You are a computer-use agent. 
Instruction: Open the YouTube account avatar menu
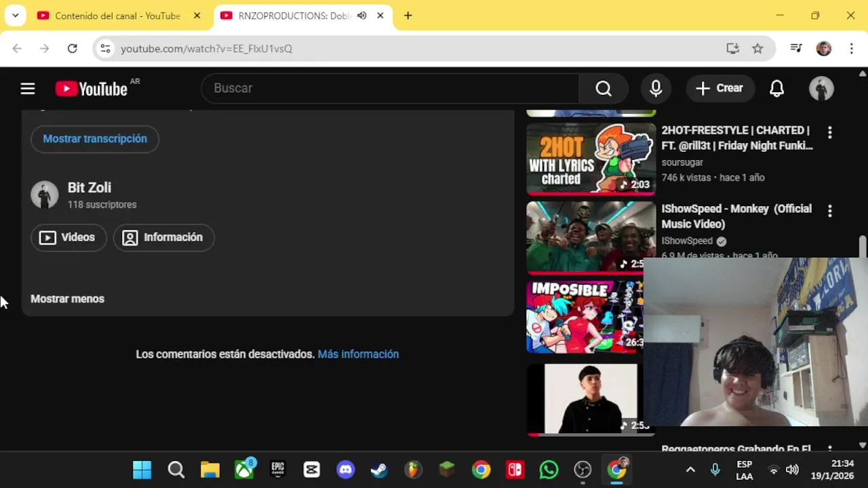pyautogui.click(x=821, y=88)
